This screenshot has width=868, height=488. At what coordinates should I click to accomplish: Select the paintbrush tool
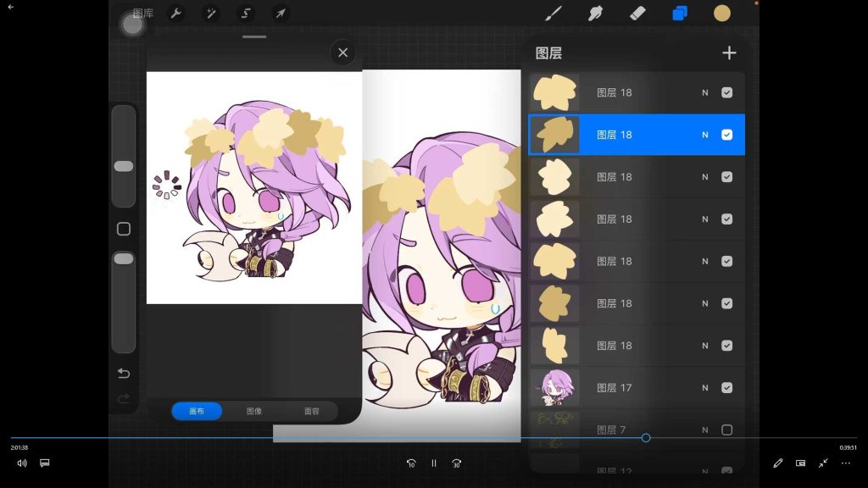point(553,14)
